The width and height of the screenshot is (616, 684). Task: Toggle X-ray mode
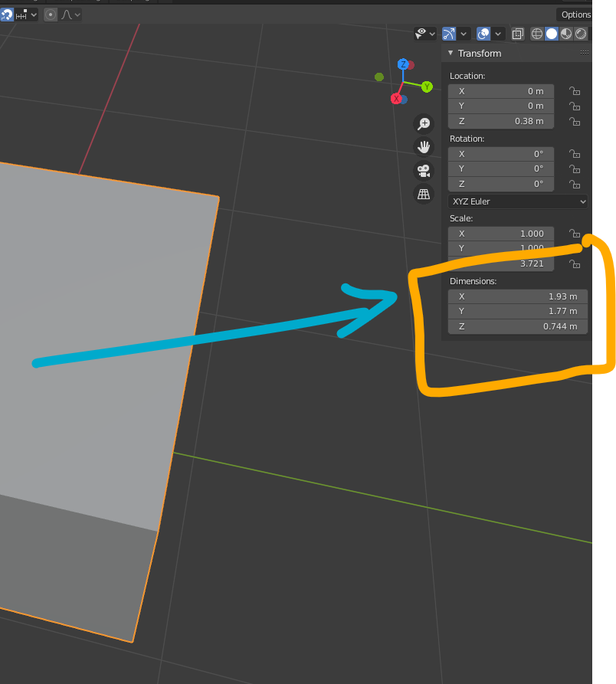coord(518,34)
